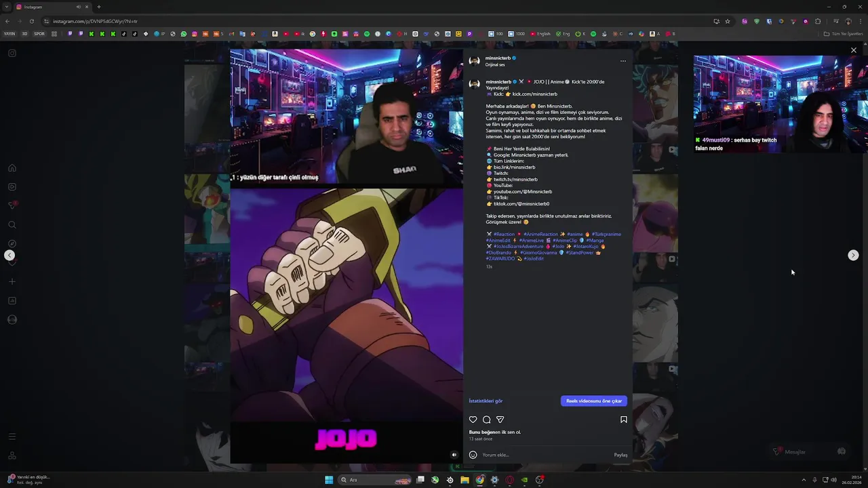The height and width of the screenshot is (488, 868).
Task: Open Instagram logo at sidebar top
Action: pos(12,53)
